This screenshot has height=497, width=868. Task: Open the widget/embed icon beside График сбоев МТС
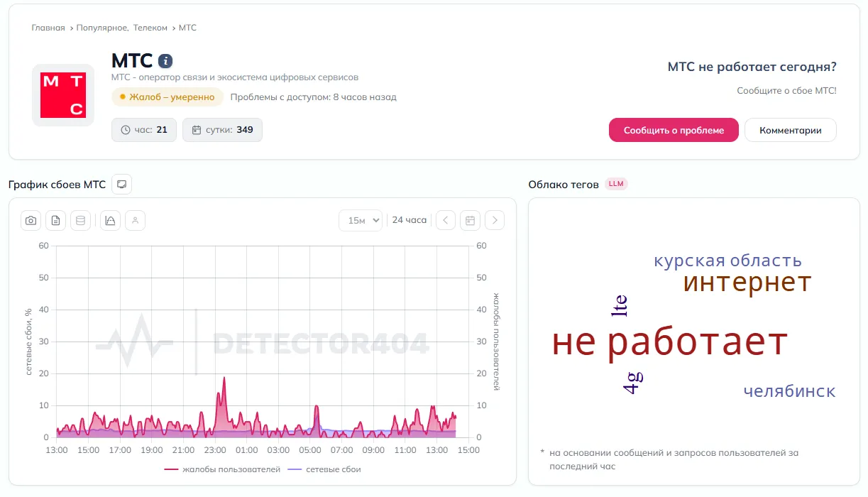pyautogui.click(x=122, y=185)
